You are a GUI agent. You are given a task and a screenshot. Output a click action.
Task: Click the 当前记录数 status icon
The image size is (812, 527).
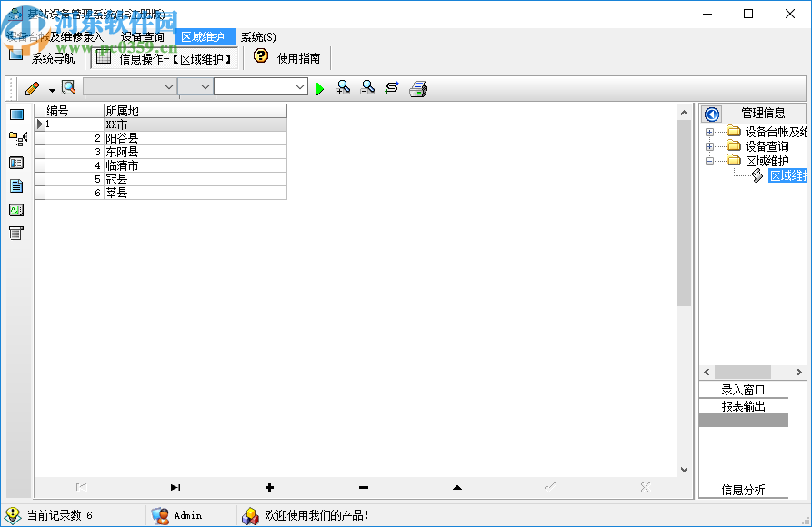click(13, 515)
